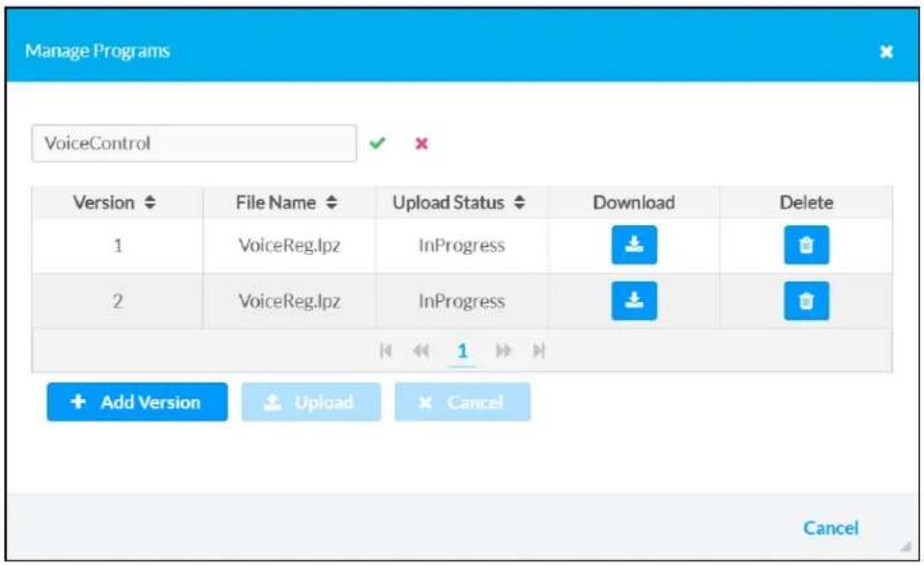The width and height of the screenshot is (924, 565).
Task: Download version 2 of VoiceReg.lpz
Action: point(634,301)
